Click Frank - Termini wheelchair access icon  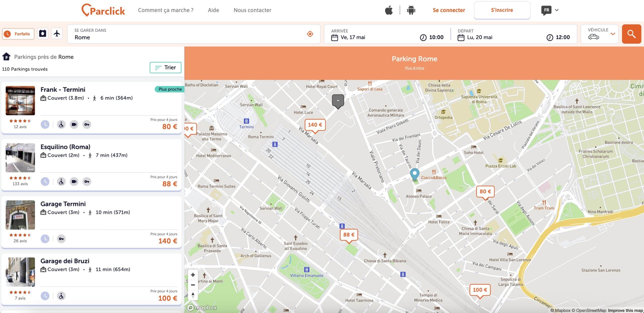click(61, 125)
